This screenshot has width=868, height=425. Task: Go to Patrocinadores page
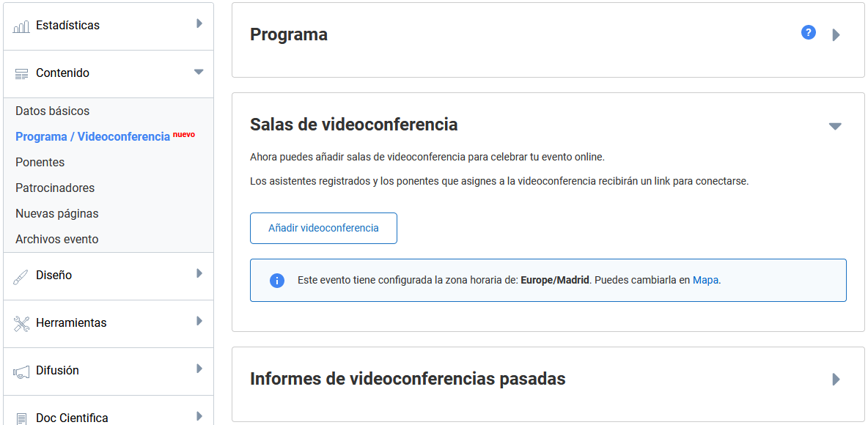tap(55, 188)
